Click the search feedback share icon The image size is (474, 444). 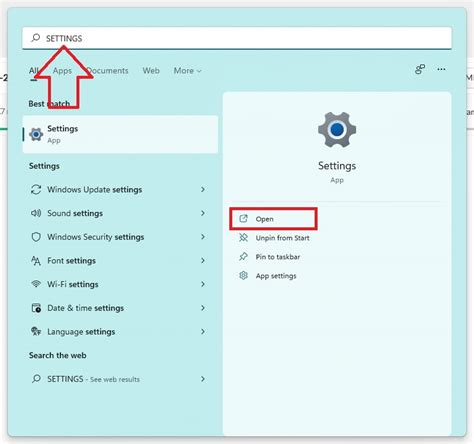pos(420,69)
